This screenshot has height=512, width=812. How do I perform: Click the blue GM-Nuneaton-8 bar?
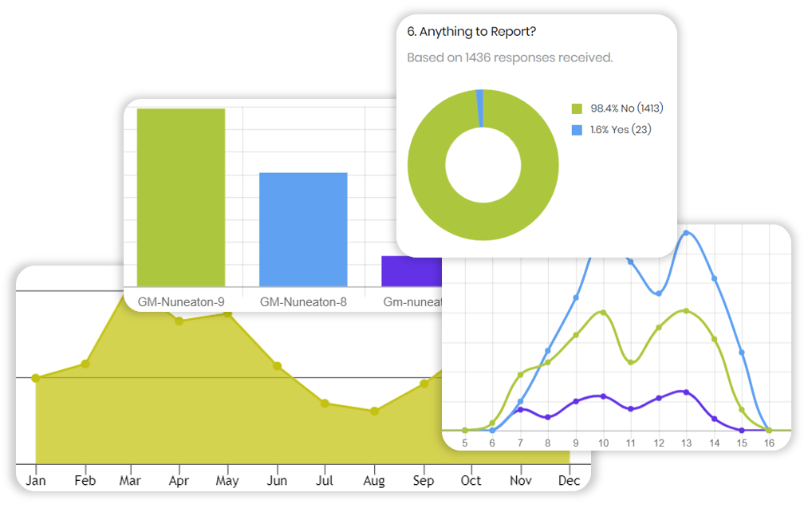(302, 227)
